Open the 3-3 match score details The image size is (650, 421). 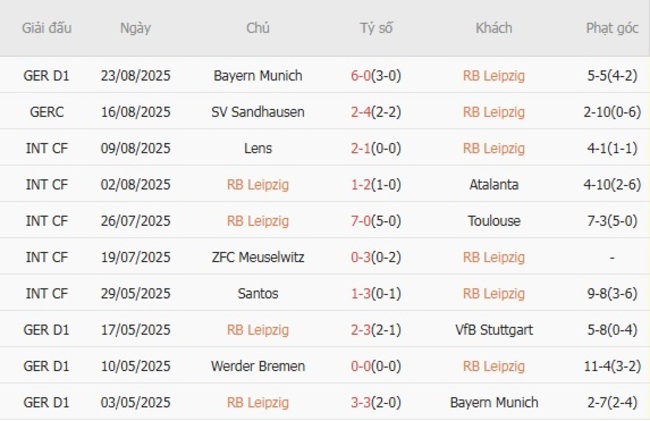[x=363, y=403]
